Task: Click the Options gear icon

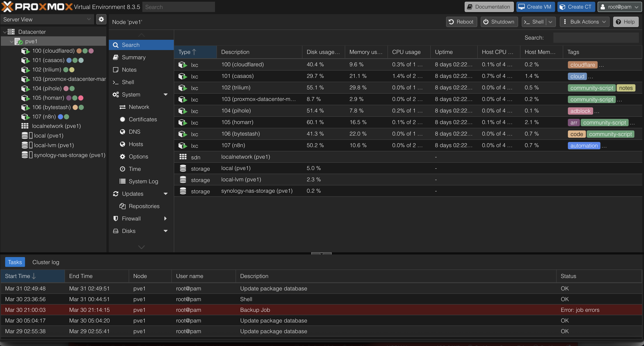Action: coord(122,157)
